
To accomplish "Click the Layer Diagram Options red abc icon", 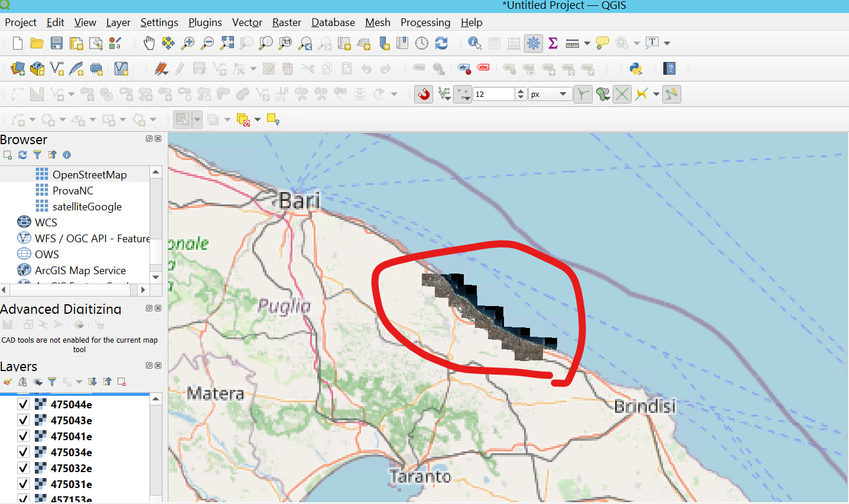I will tap(484, 69).
